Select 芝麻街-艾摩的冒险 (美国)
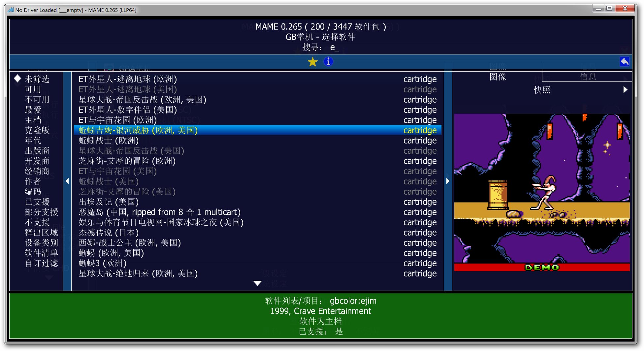Screen dimensions: 644x351 click(x=257, y=192)
